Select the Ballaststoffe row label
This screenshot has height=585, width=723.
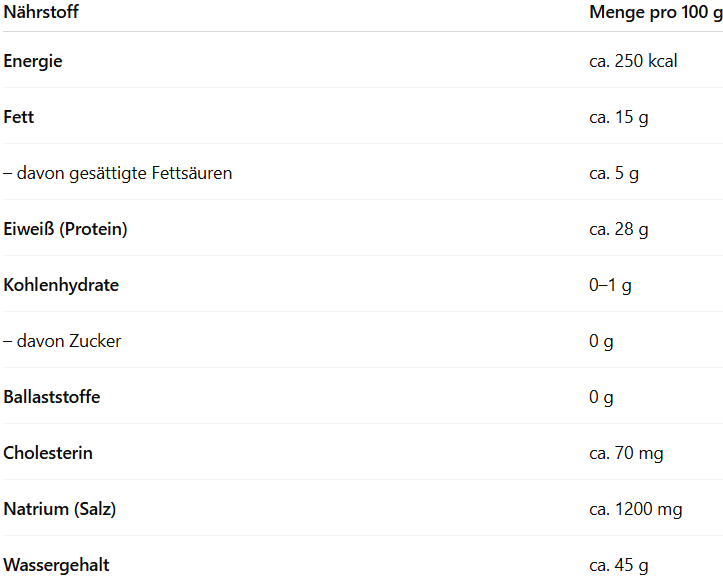[x=52, y=397]
